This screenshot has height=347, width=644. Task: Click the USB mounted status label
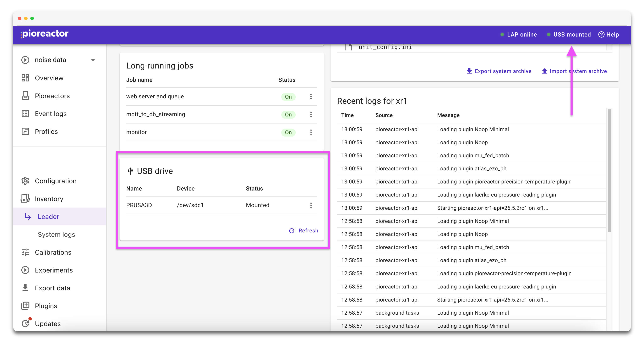tap(572, 34)
